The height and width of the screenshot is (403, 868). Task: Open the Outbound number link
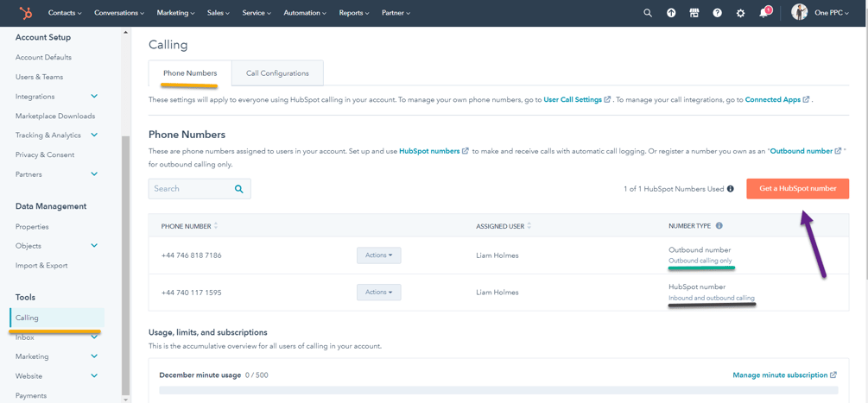[801, 150]
